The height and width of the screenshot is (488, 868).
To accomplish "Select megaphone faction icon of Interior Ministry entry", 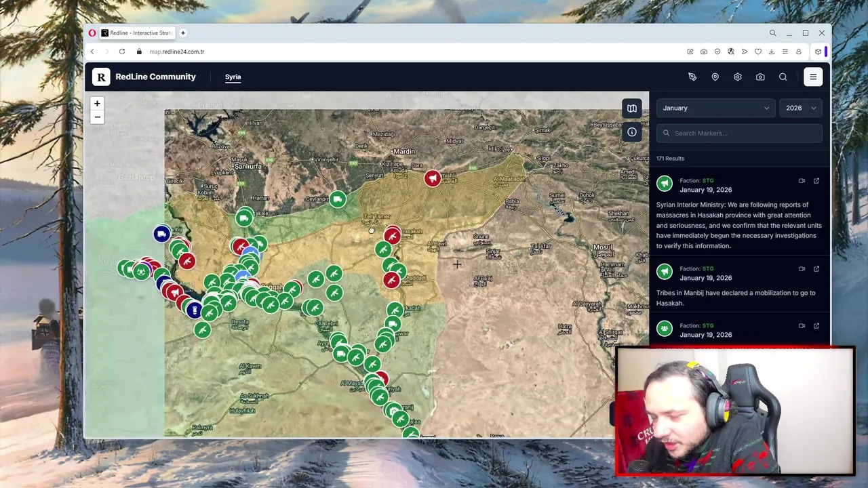I will [665, 184].
